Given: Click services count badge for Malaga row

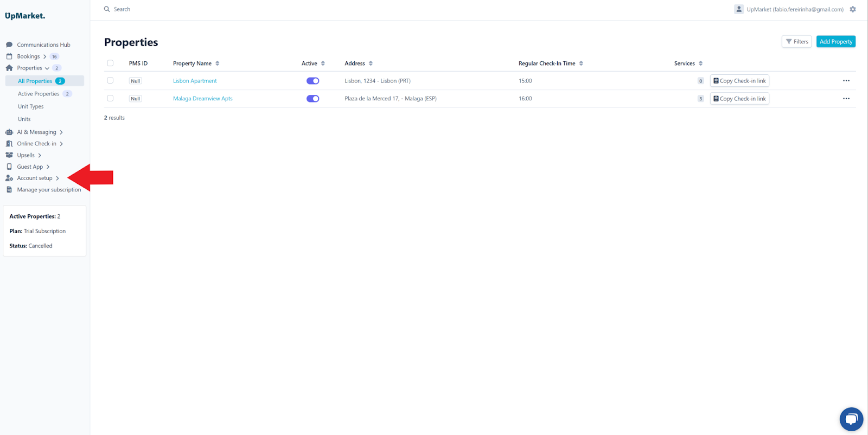Looking at the screenshot, I should pyautogui.click(x=700, y=99).
